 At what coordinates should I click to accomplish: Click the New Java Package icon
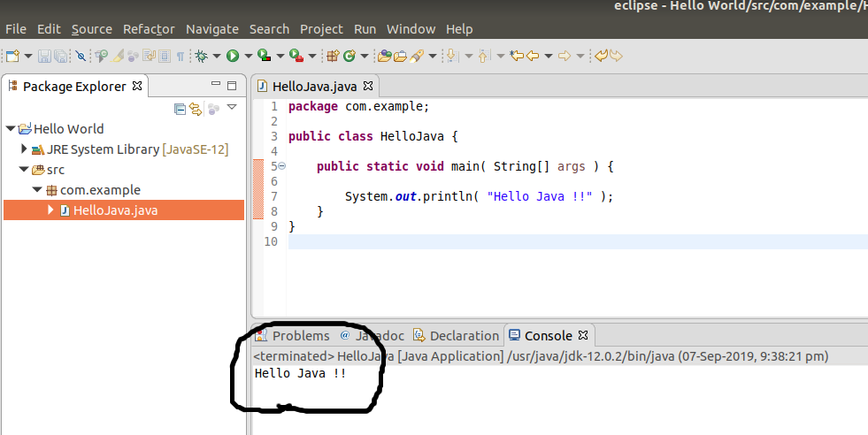332,56
